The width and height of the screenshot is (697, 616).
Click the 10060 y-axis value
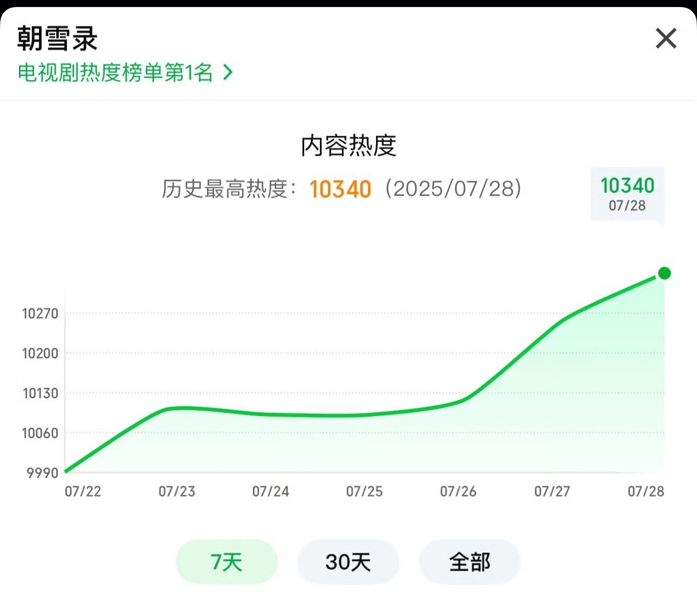tap(40, 433)
